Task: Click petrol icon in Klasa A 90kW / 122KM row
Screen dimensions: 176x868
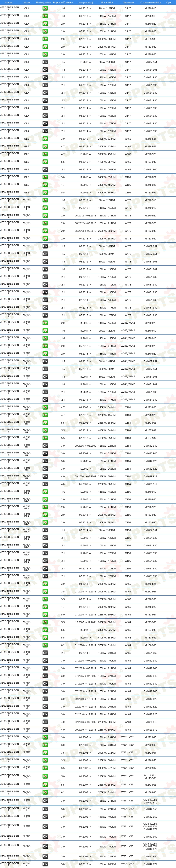Action: click(x=45, y=200)
